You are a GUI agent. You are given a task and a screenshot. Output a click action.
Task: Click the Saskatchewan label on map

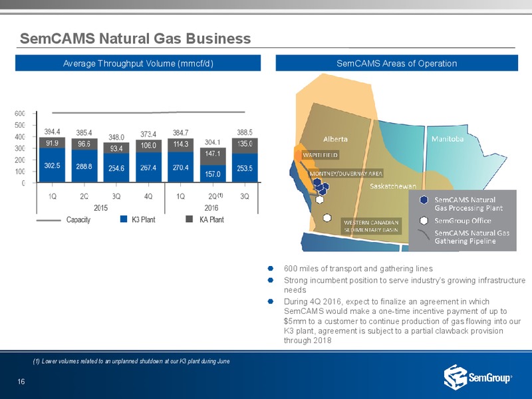[393, 186]
